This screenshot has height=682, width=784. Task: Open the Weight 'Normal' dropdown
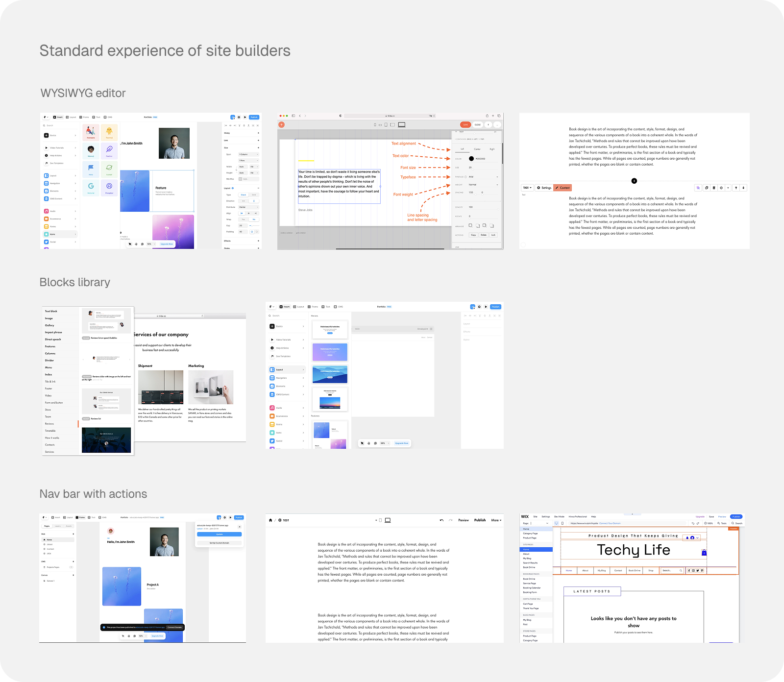(x=483, y=185)
